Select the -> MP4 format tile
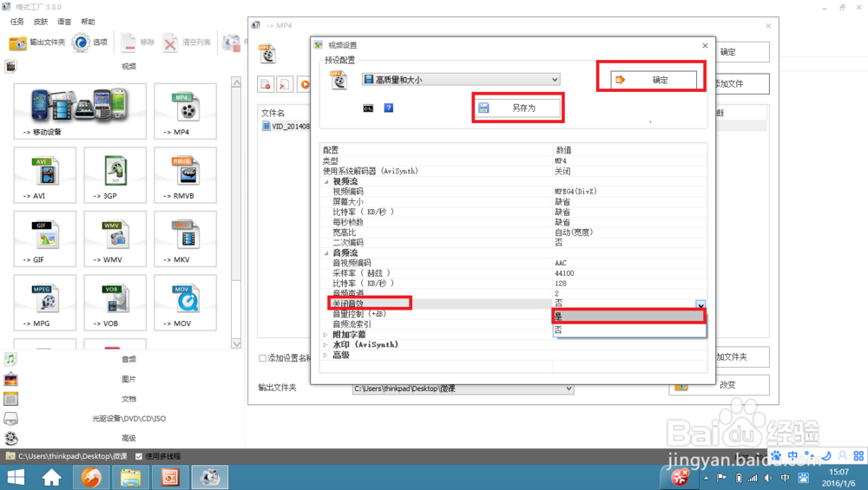 185,111
